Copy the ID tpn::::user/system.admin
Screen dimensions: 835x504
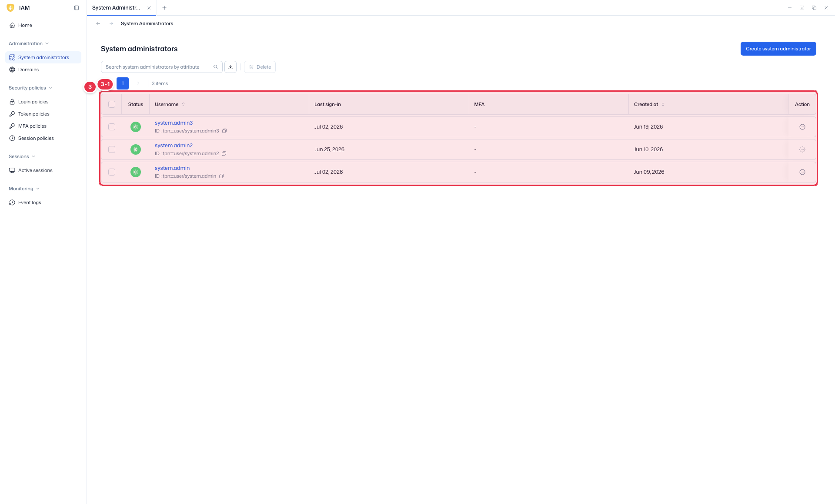coord(221,176)
